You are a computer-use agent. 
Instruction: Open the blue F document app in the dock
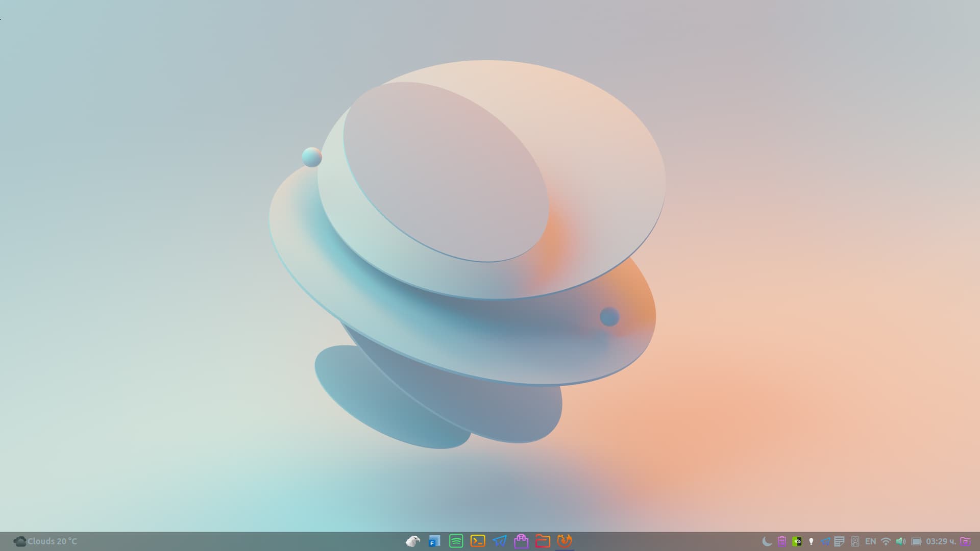tap(434, 541)
